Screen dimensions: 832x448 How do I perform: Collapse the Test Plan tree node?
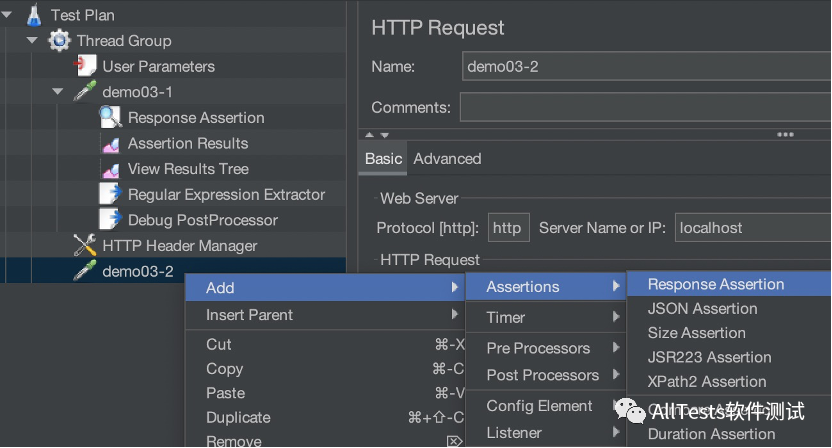[8, 15]
